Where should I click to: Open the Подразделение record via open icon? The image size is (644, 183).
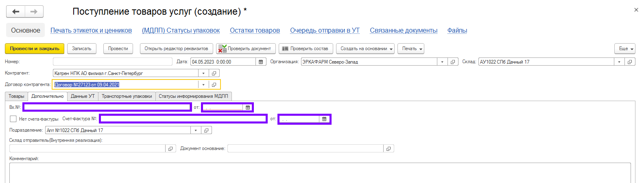click(x=206, y=130)
